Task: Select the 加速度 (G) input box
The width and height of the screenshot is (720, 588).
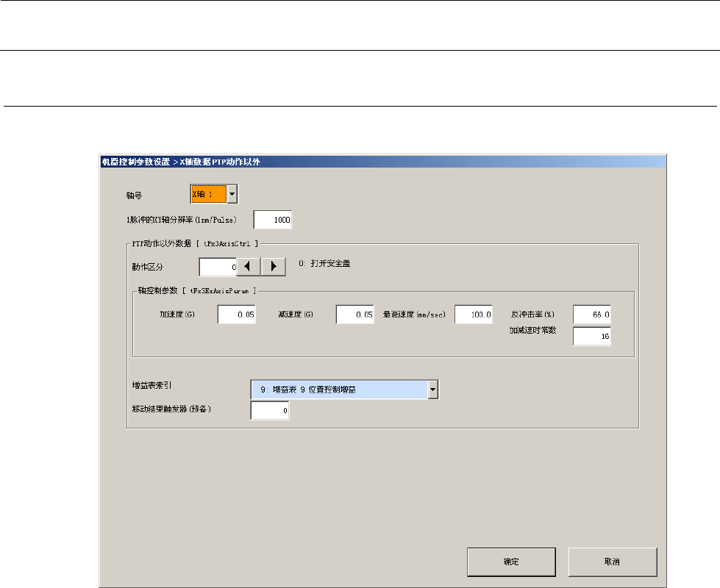Action: (237, 315)
